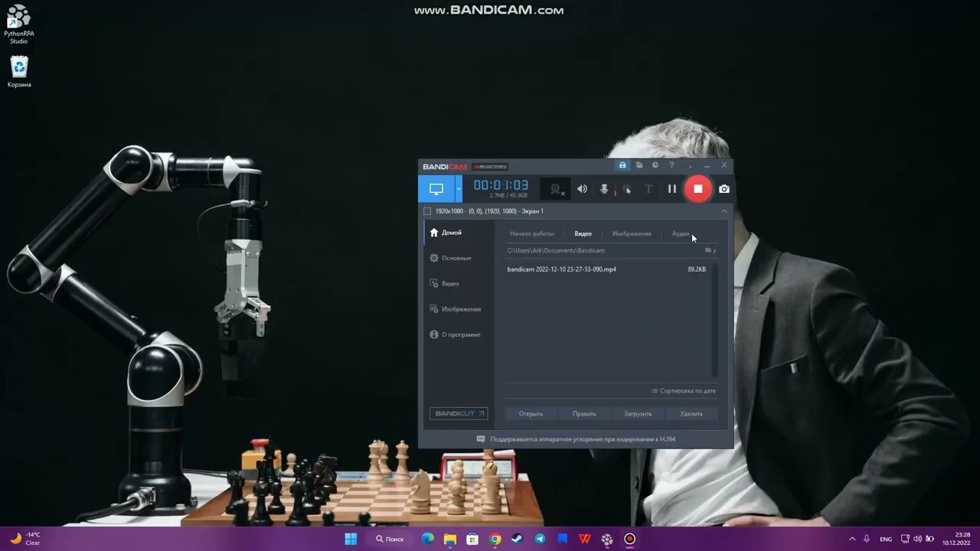Open the Сортировка по дате sort menu
This screenshot has width=980, height=551.
pos(683,391)
